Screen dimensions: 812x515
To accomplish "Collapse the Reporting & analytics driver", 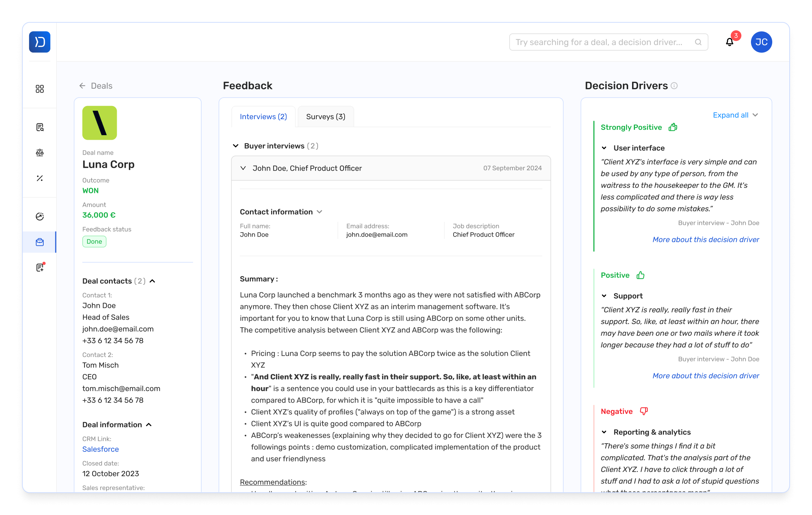I will [604, 432].
